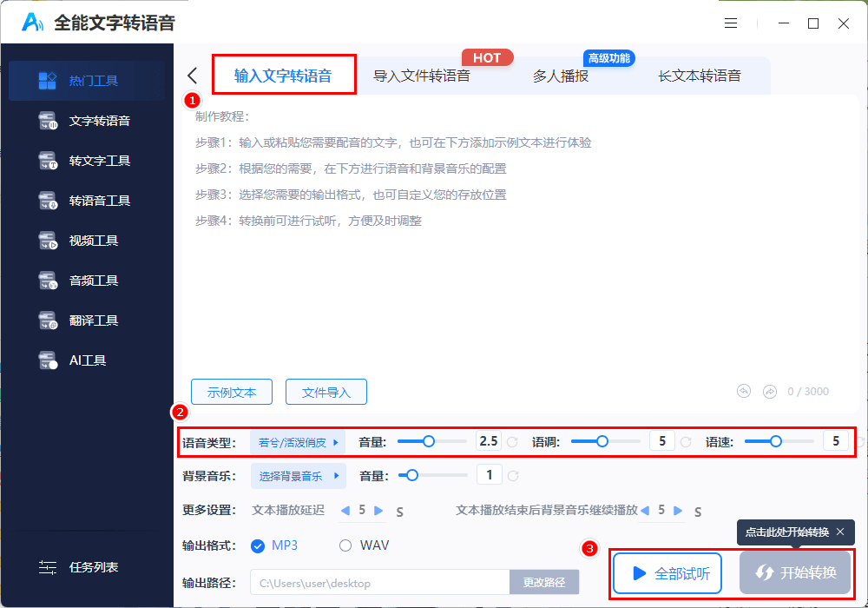This screenshot has height=608, width=868.
Task: Decrease 背景音乐继续播放 seconds left arrow
Action: click(645, 511)
